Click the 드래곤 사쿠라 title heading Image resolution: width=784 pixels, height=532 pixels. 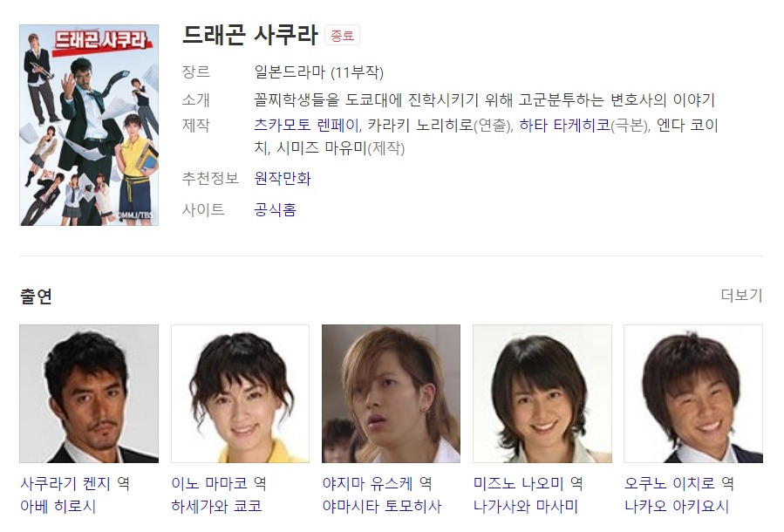(250, 35)
